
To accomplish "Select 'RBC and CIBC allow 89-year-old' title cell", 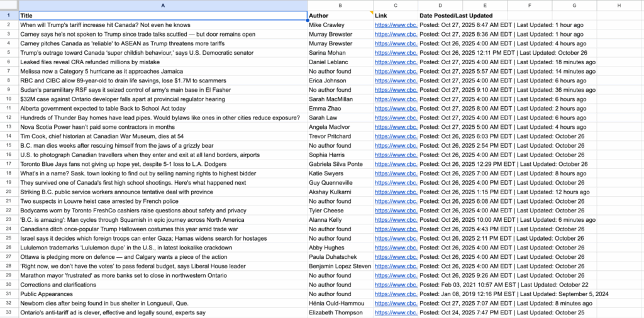I will [163, 81].
